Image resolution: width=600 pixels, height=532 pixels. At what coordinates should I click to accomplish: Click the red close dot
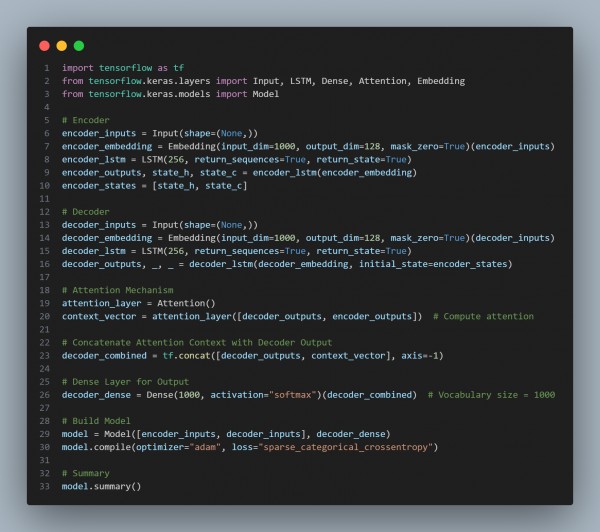pos(44,46)
